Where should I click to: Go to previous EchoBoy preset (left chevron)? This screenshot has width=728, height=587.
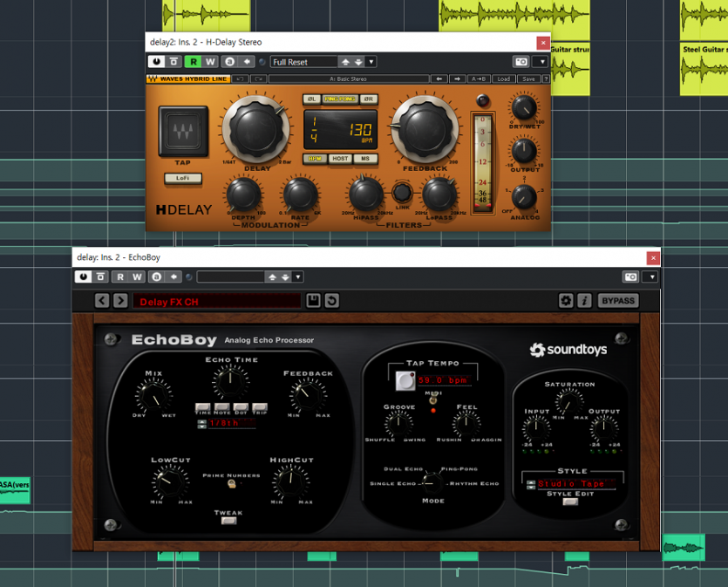[x=102, y=300]
